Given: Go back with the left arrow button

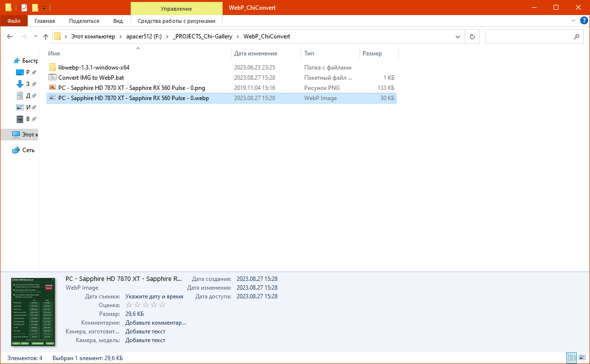Looking at the screenshot, I should [10, 36].
